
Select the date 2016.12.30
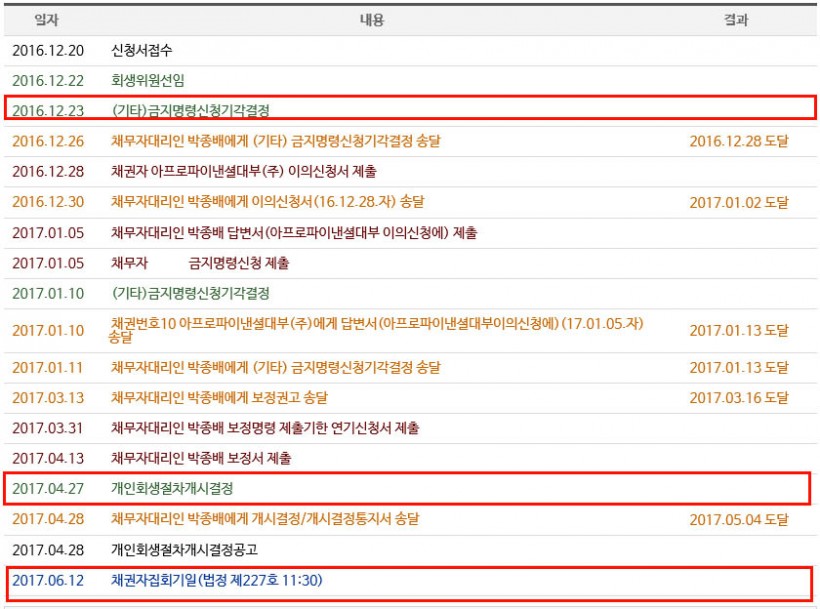48,202
